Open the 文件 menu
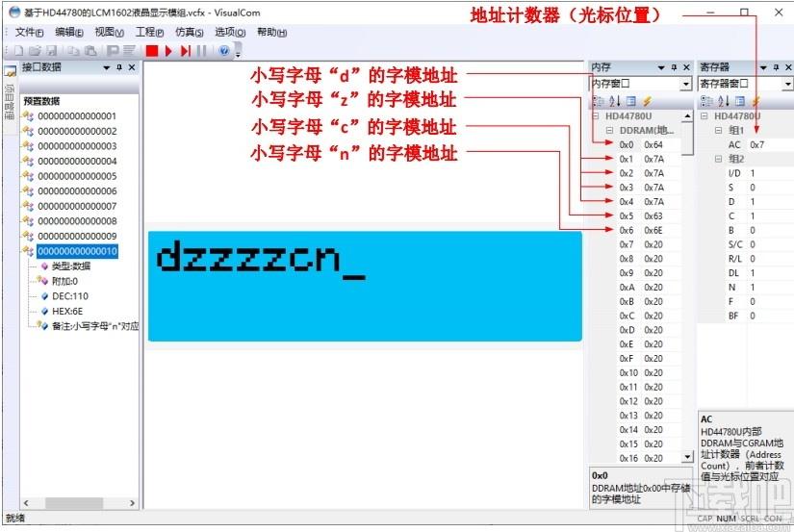The height and width of the screenshot is (532, 794). (x=29, y=33)
